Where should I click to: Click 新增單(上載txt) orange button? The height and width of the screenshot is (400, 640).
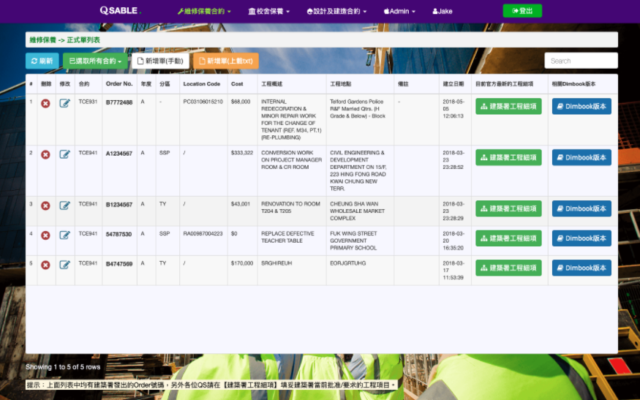pos(226,61)
